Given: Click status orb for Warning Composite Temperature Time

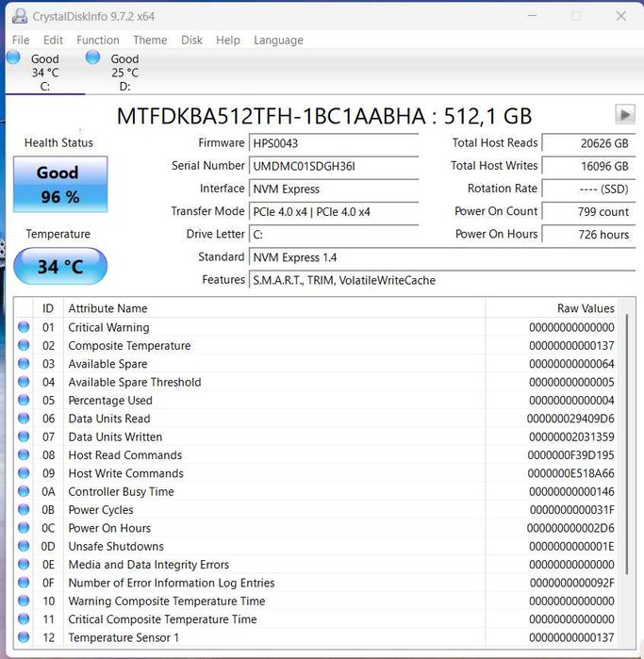Looking at the screenshot, I should tap(24, 601).
